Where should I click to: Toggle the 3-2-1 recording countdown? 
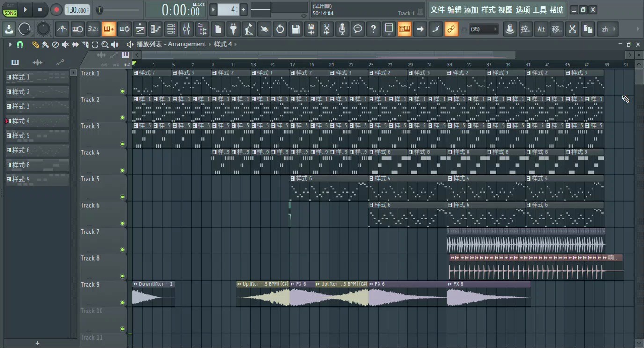tap(93, 29)
